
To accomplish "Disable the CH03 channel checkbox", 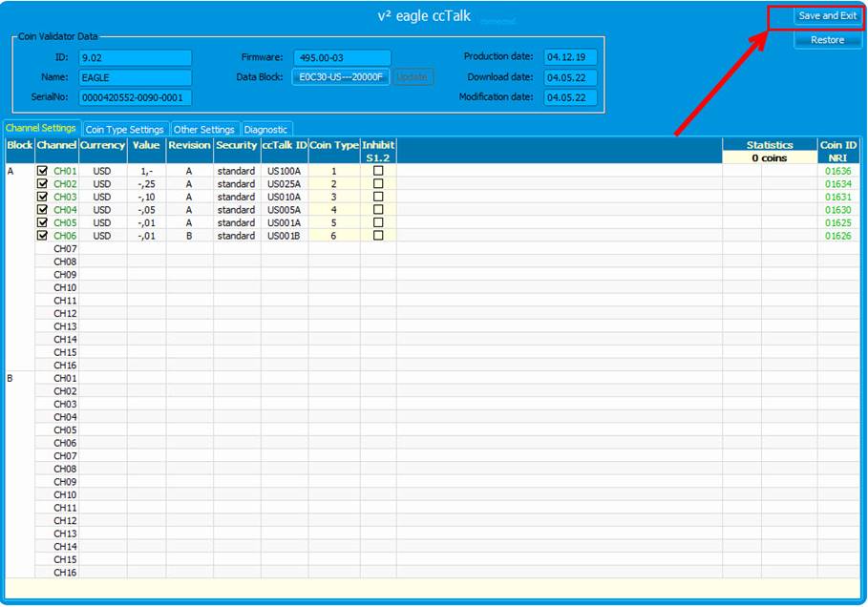I will [x=42, y=197].
